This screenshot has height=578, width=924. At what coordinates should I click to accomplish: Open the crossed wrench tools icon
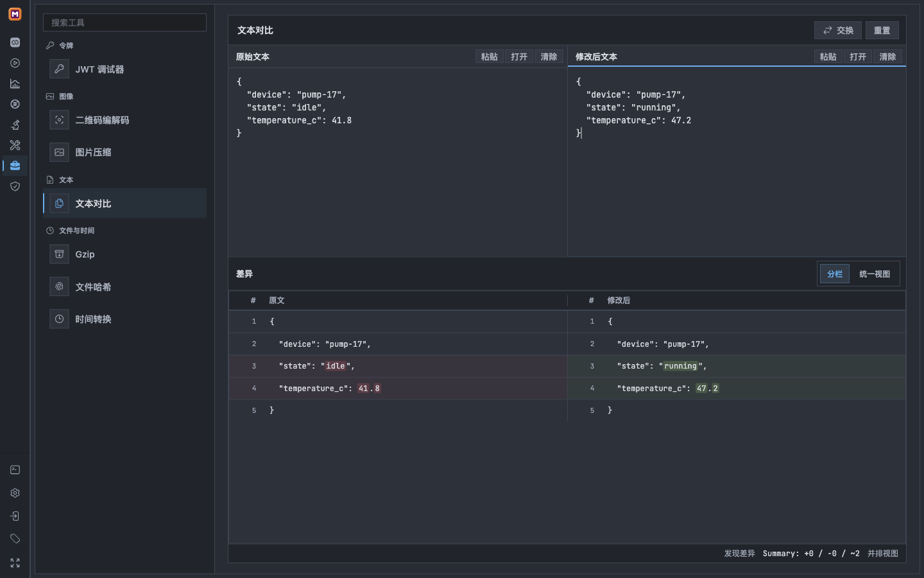pyautogui.click(x=15, y=145)
